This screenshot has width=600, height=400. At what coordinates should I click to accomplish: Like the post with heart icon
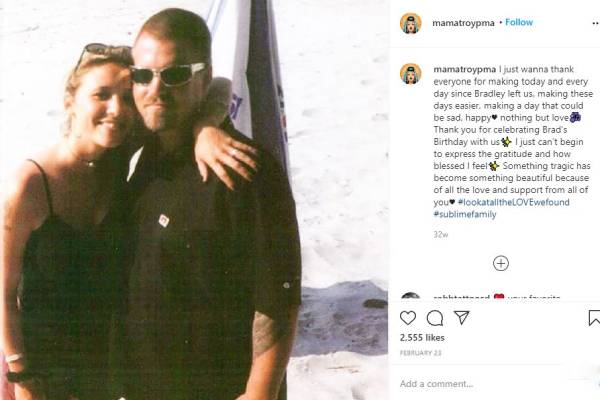click(408, 318)
